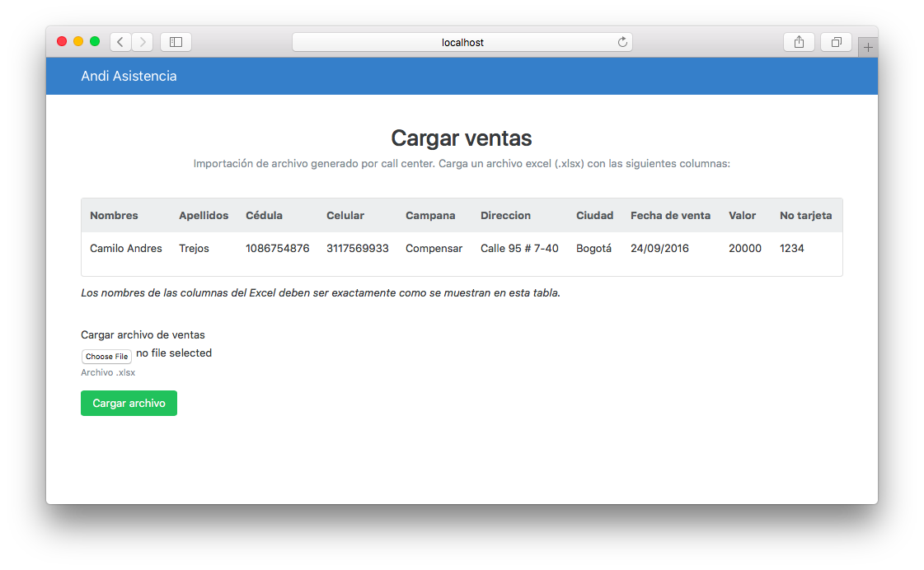Show all tabs overview icon
The width and height of the screenshot is (924, 570).
coord(836,42)
